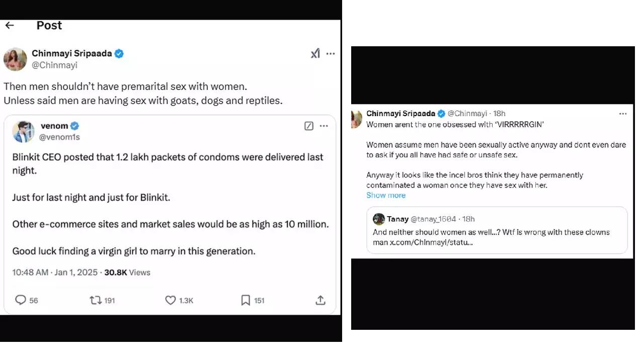The height and width of the screenshot is (362, 644).
Task: Click the back arrow beside Post
Action: click(x=10, y=26)
